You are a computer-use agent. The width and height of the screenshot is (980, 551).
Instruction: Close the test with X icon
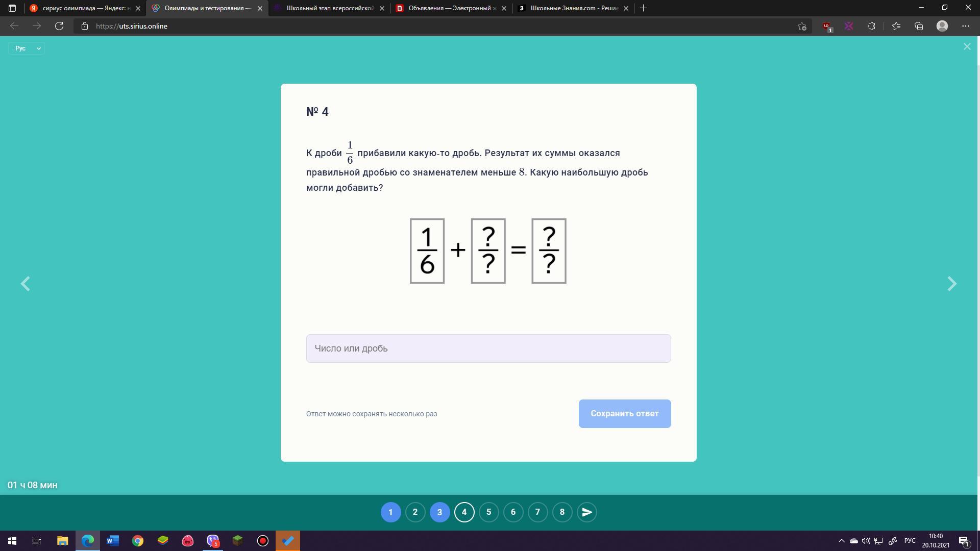[967, 47]
